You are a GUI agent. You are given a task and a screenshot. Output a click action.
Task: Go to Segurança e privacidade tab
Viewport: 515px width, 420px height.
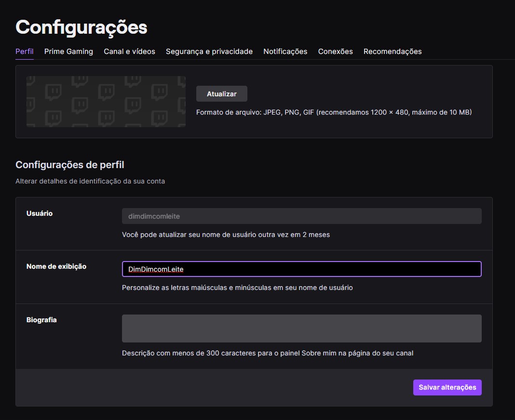209,52
